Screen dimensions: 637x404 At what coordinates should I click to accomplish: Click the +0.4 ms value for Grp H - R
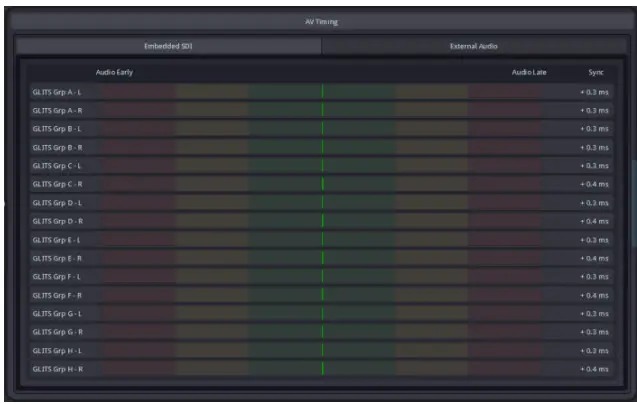coord(594,369)
